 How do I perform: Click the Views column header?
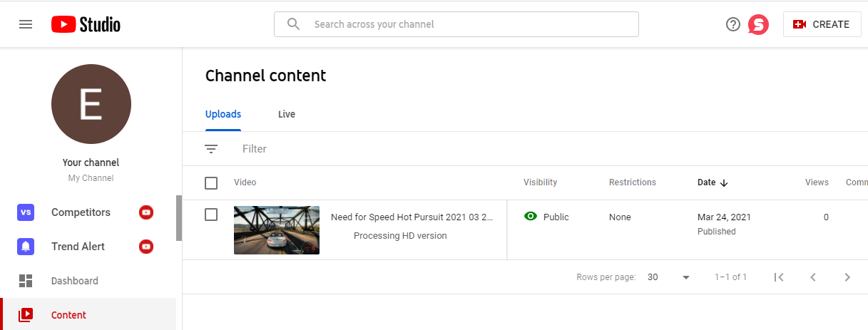click(x=817, y=182)
